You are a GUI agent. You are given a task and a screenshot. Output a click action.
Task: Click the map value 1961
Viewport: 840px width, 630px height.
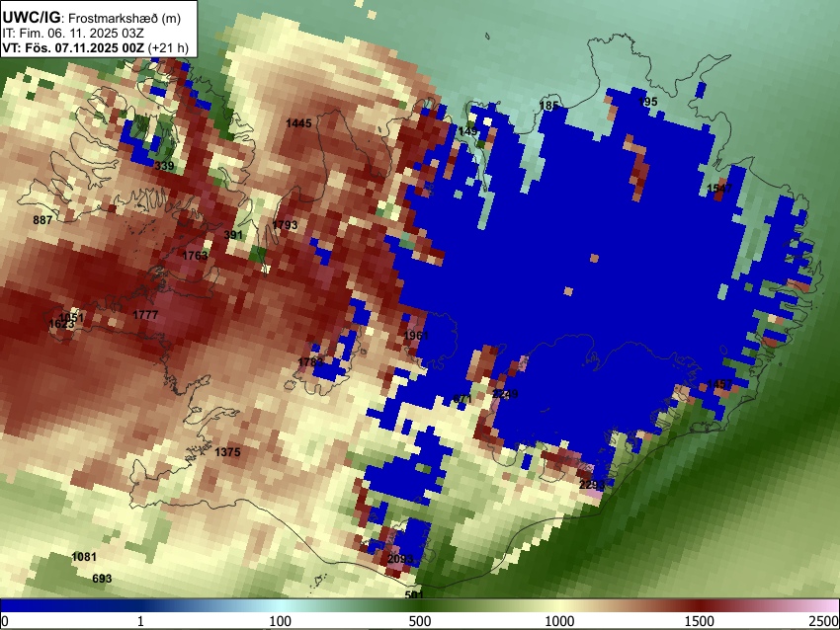coord(416,336)
